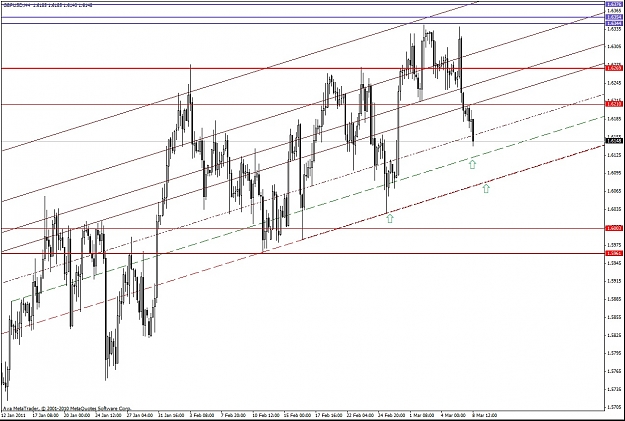Click the middle blue price label
The width and height of the screenshot is (625, 421).
click(612, 17)
